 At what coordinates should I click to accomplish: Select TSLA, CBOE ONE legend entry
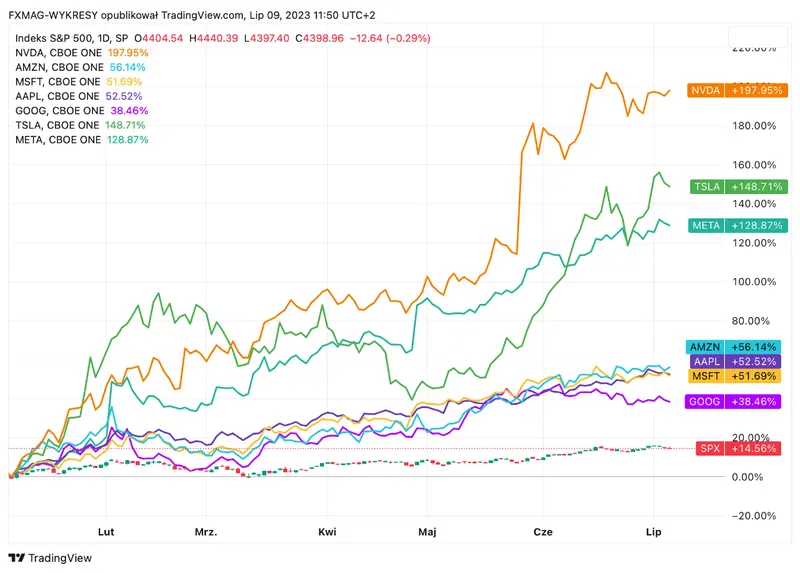tap(57, 125)
